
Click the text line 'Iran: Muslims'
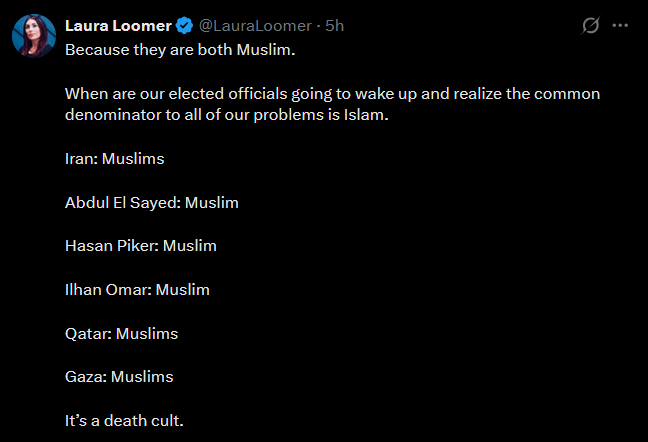click(x=114, y=158)
